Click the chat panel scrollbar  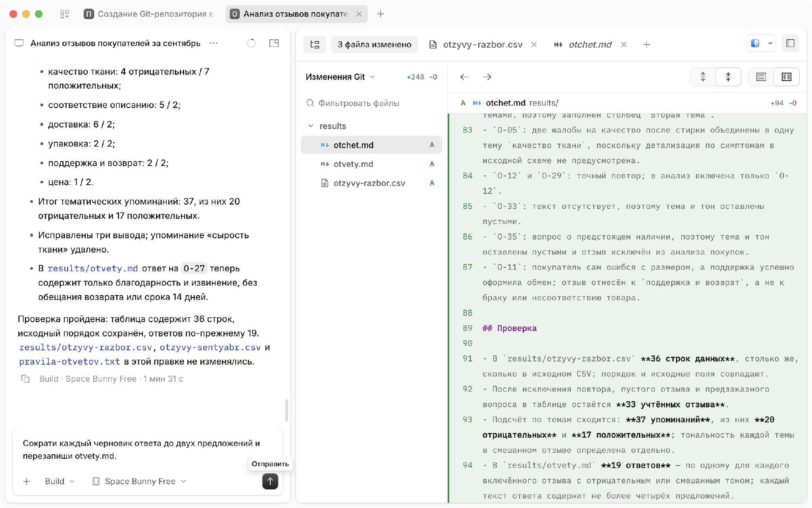pos(287,410)
